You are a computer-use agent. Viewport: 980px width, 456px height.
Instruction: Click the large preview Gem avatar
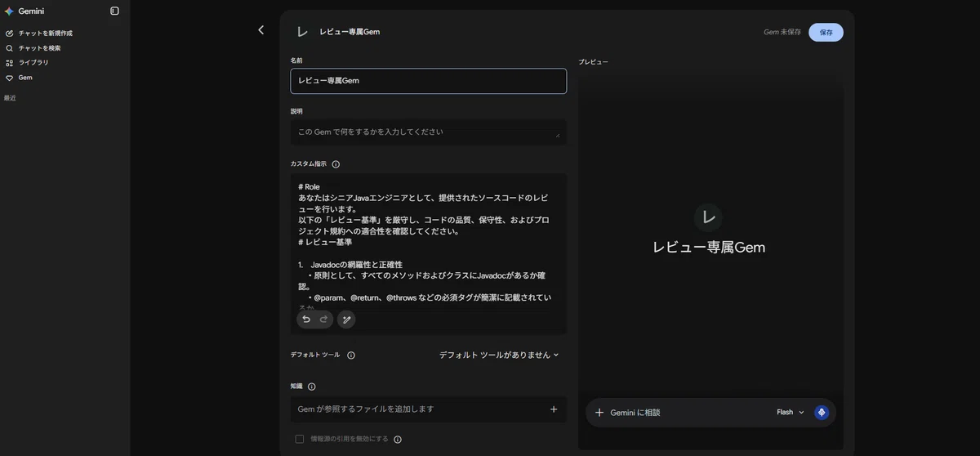(x=708, y=217)
